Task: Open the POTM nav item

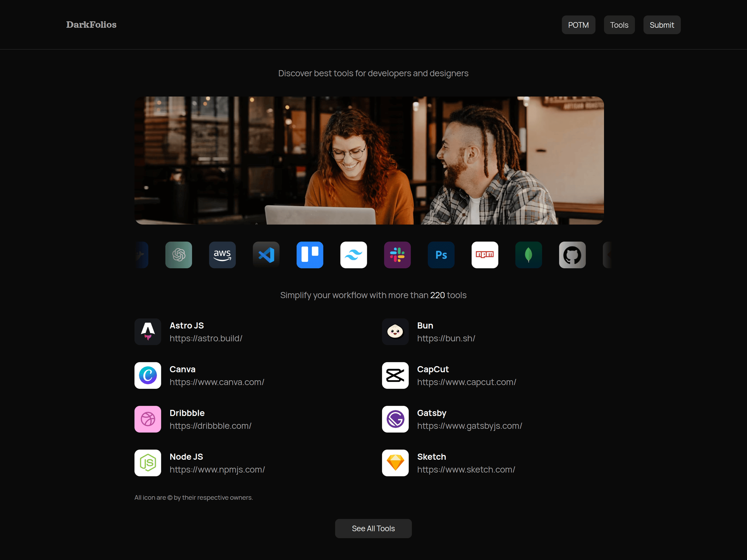Action: pyautogui.click(x=578, y=24)
